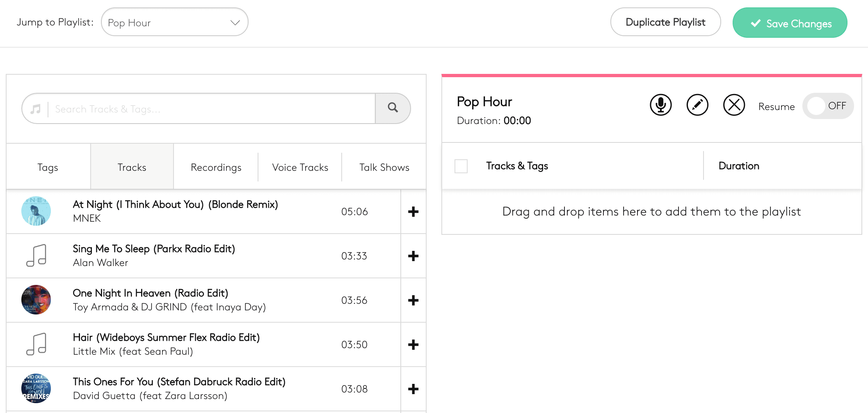Show the Talk Shows tab
This screenshot has height=413, width=868.
pos(384,167)
